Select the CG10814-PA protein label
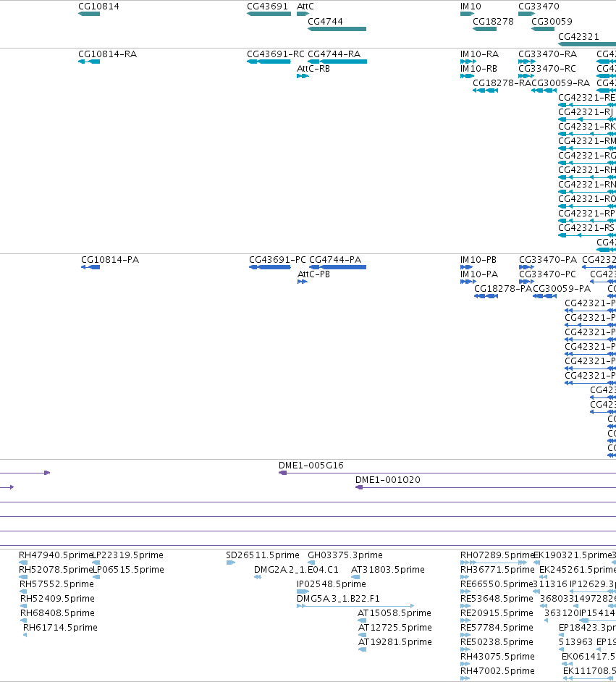616x682 pixels. click(110, 260)
